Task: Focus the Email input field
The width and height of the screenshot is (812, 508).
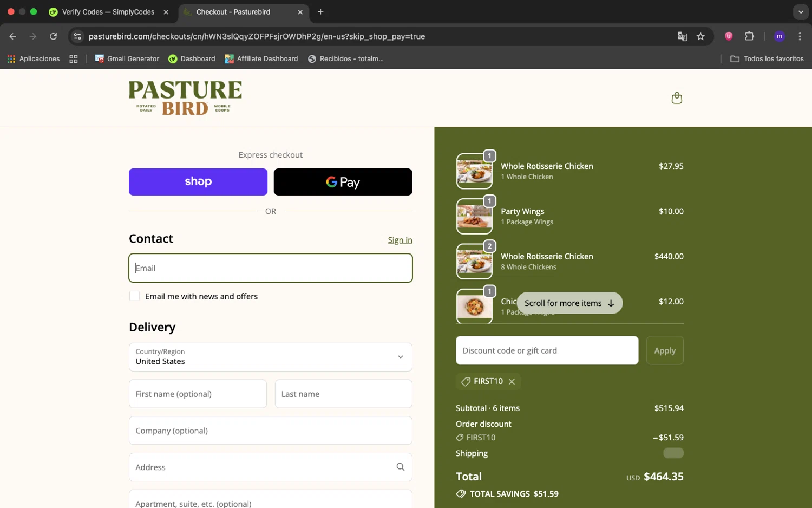Action: click(271, 268)
